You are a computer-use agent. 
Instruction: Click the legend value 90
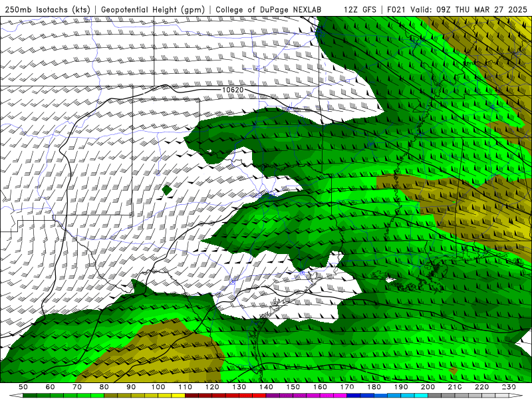131,387
